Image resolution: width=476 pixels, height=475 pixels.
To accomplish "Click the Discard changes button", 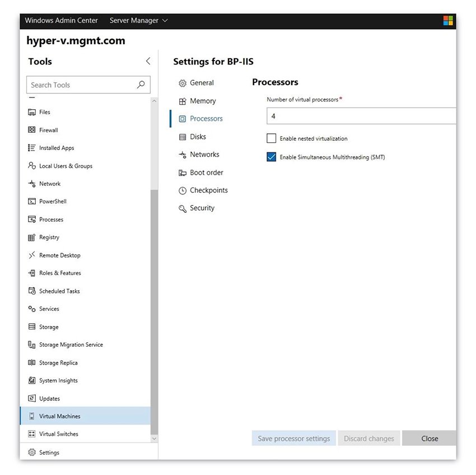I will click(368, 438).
